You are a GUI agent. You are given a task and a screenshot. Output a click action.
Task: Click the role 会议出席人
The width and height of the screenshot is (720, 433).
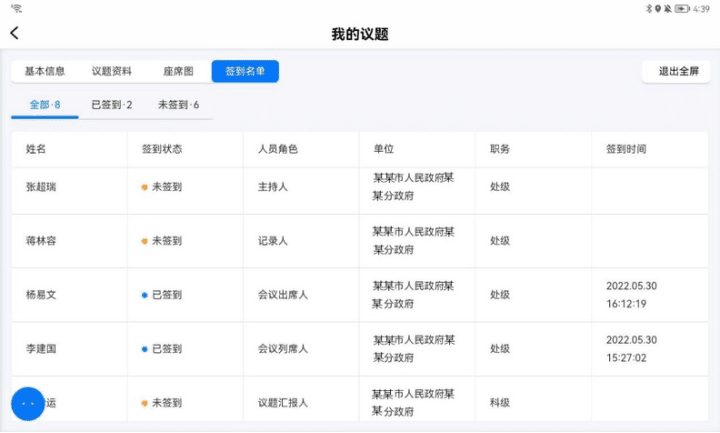[282, 295]
